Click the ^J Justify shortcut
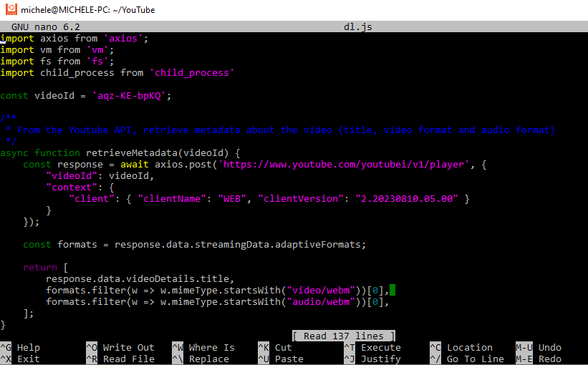This screenshot has height=365, width=588. pyautogui.click(x=372, y=359)
